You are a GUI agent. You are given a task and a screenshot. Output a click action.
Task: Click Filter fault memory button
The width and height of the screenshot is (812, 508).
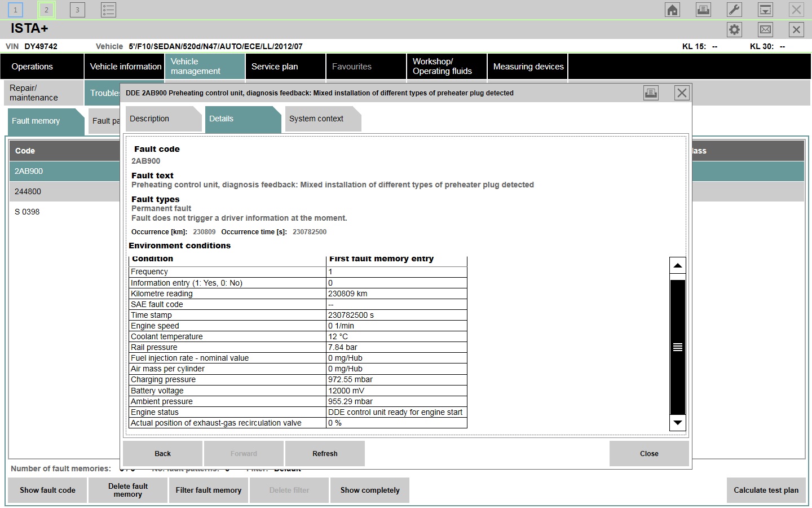tap(209, 491)
